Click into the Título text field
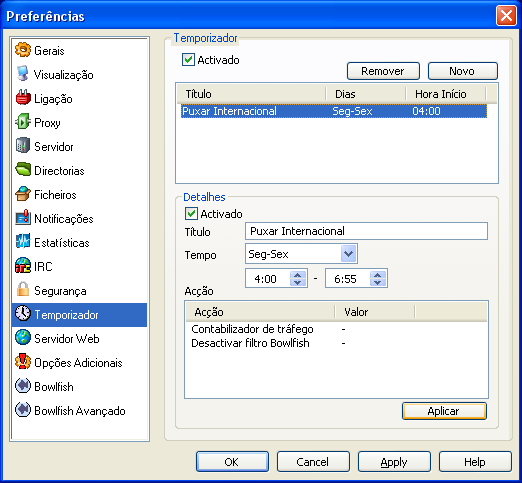 pos(366,231)
